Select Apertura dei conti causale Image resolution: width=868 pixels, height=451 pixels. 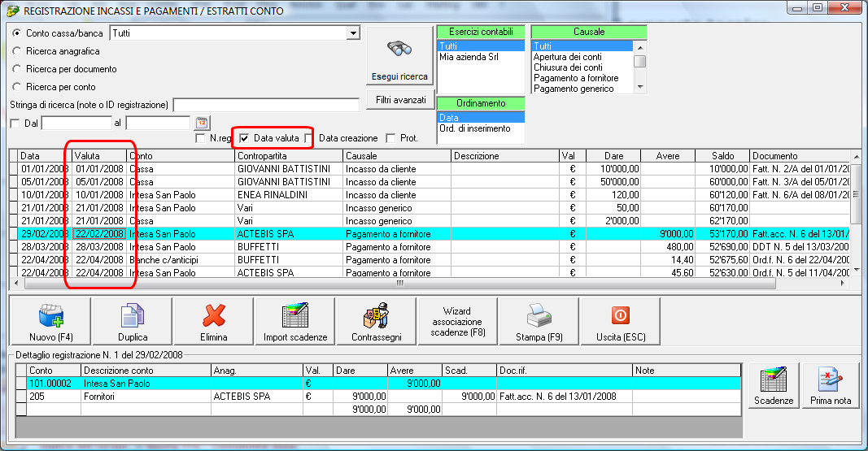pyautogui.click(x=582, y=57)
